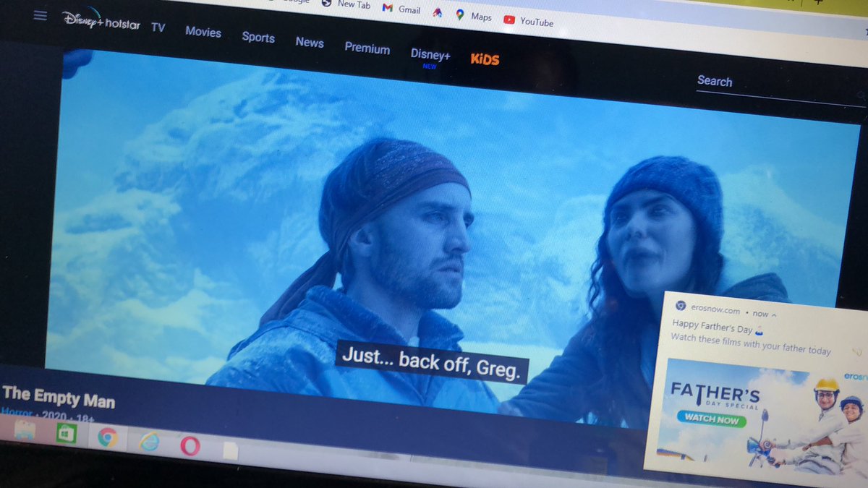Click the subtitle 'Just... back off, Greg.'
Viewport: 868px width, 488px height.
coord(431,361)
